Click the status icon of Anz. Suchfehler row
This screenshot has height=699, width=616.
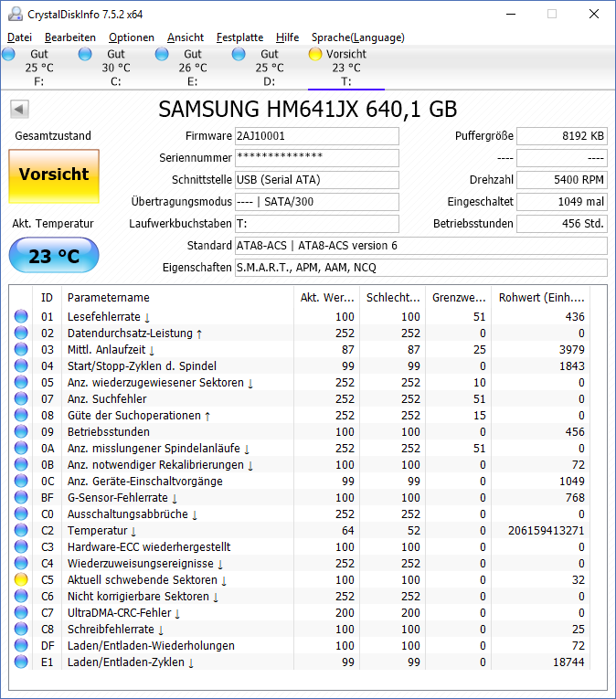21,399
